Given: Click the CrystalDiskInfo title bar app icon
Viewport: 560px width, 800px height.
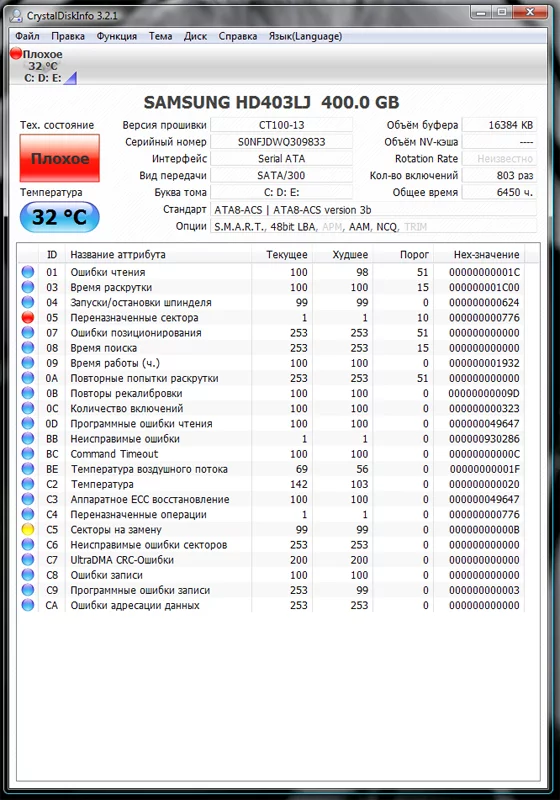Looking at the screenshot, I should (x=17, y=15).
